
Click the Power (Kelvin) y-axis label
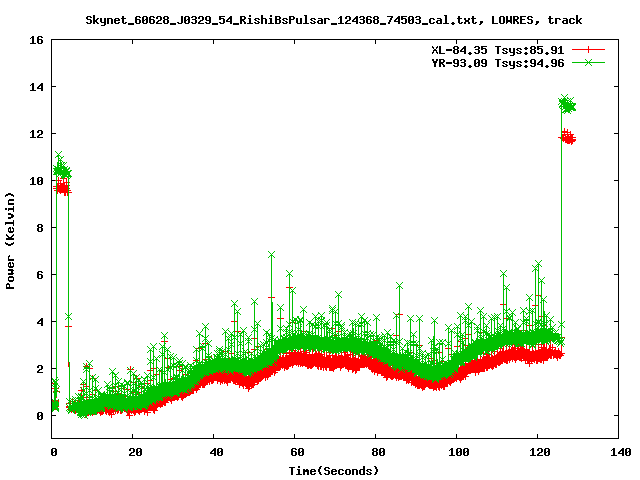(10, 241)
